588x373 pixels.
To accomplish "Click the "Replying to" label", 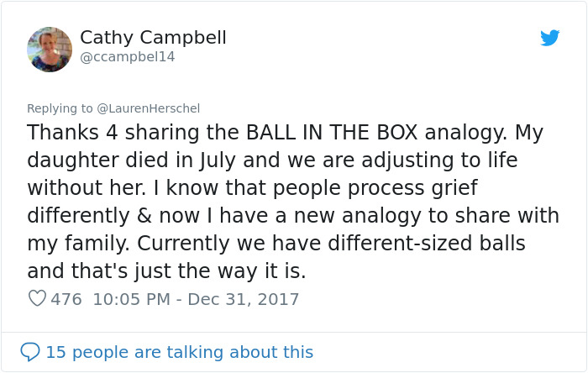I will point(60,108).
